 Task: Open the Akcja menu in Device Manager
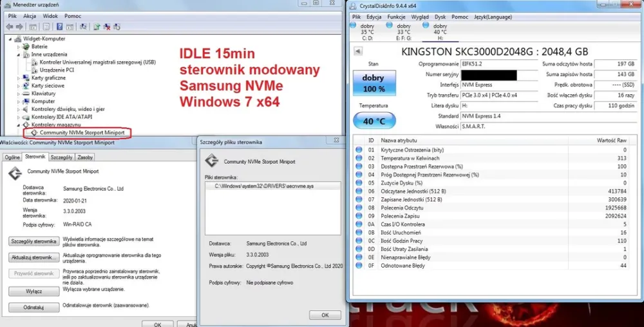click(30, 15)
